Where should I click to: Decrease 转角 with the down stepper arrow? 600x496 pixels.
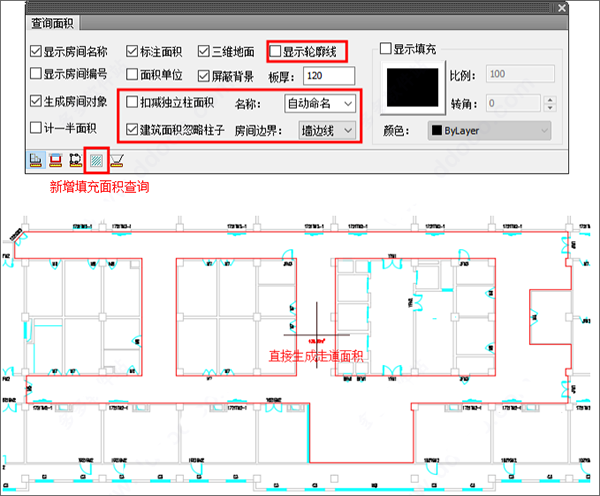coord(550,108)
